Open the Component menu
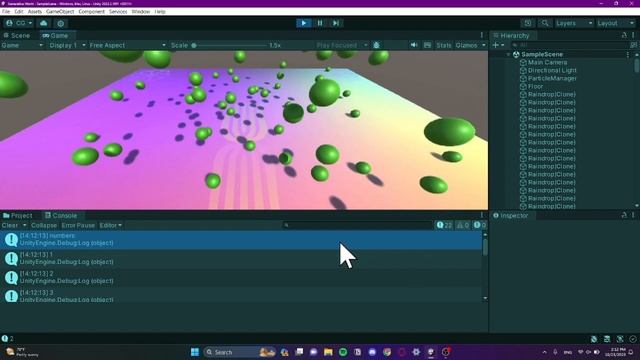 click(x=91, y=11)
